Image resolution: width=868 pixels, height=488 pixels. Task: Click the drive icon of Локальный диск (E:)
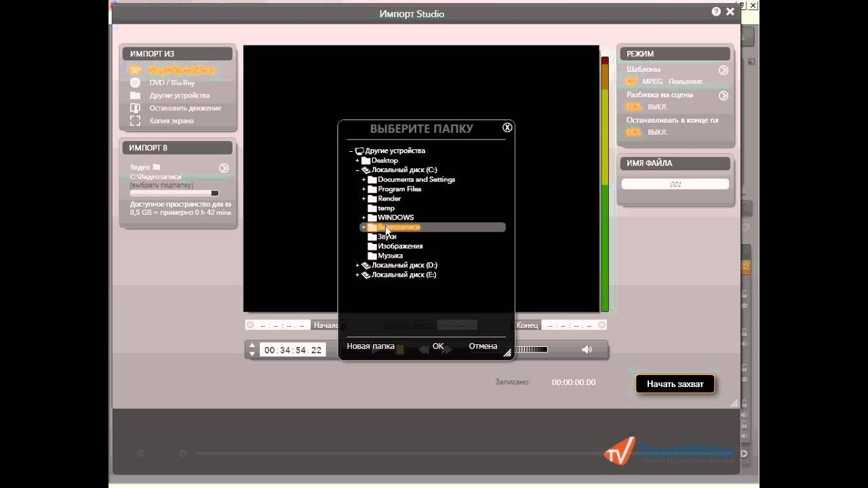pyautogui.click(x=366, y=275)
